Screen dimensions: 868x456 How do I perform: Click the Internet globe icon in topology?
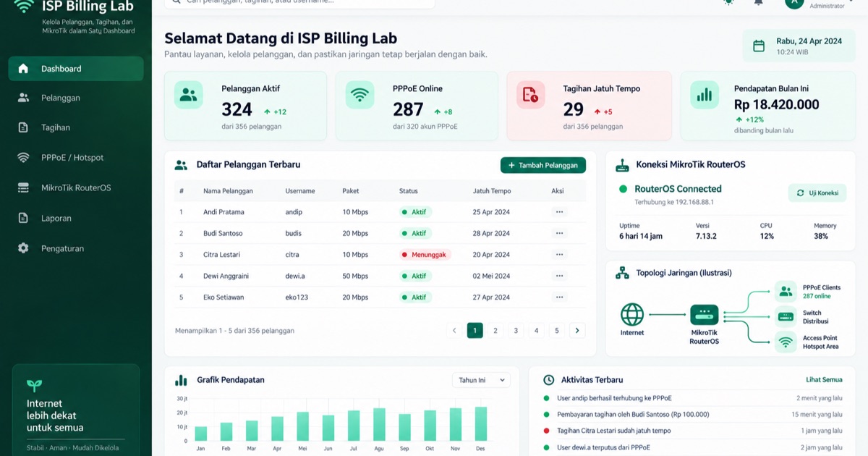632,314
